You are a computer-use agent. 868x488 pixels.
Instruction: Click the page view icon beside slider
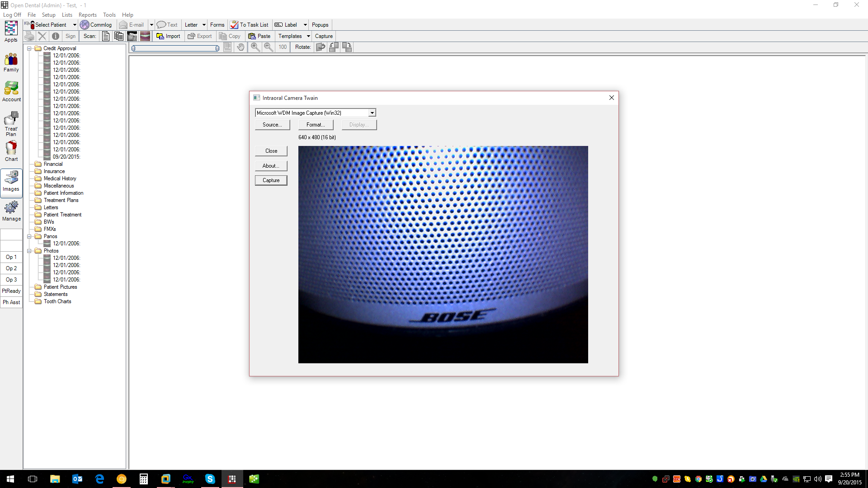[x=227, y=47]
